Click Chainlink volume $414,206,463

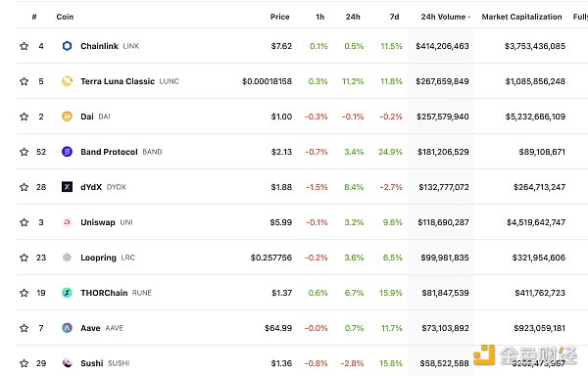point(442,46)
